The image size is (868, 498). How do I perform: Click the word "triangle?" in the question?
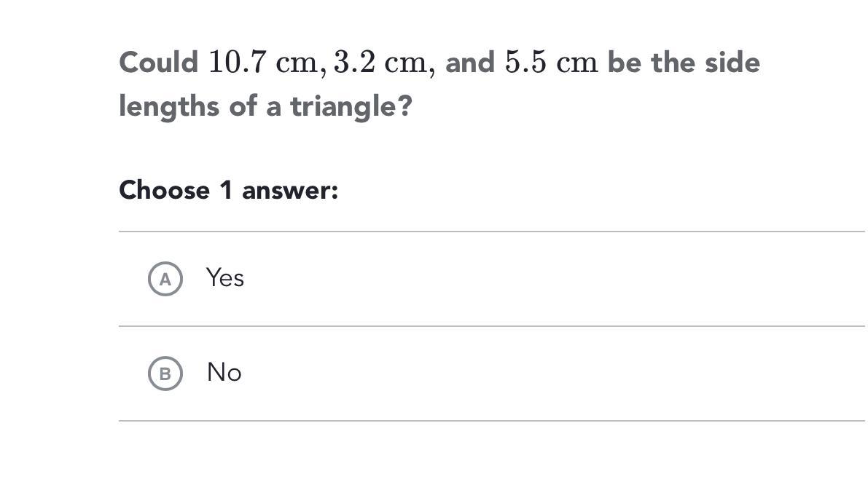point(351,107)
